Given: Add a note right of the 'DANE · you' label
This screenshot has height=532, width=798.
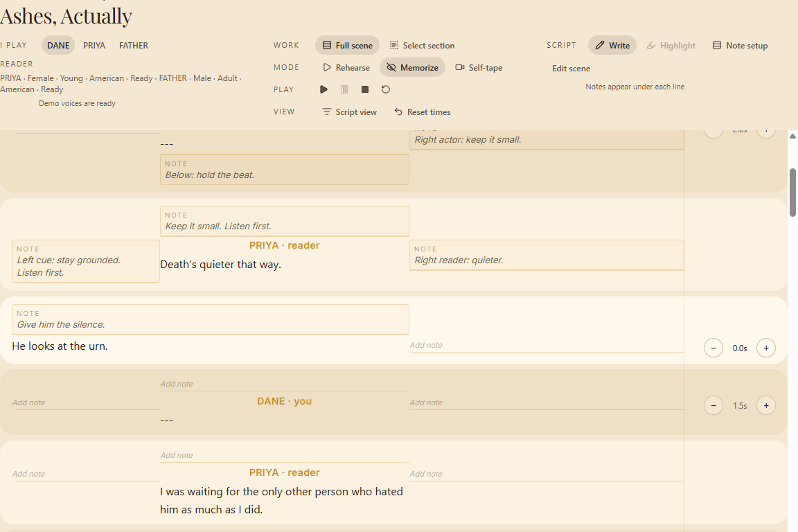Looking at the screenshot, I should click(x=547, y=402).
